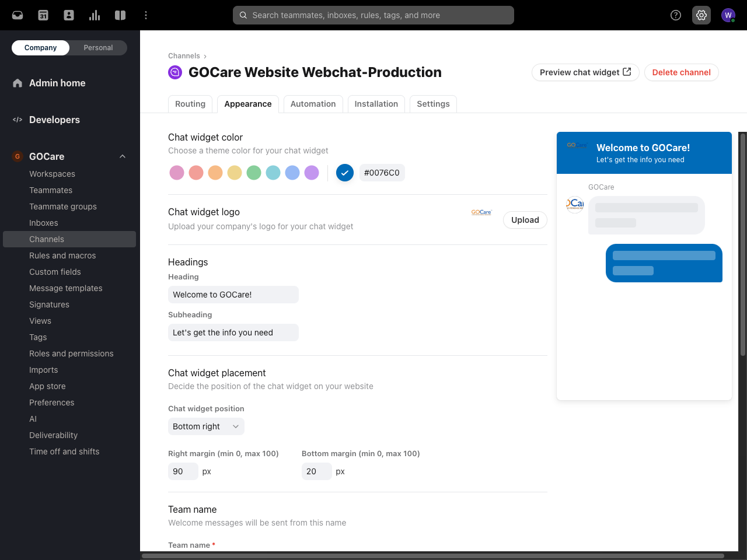Open Signatures in sidebar

click(x=49, y=304)
